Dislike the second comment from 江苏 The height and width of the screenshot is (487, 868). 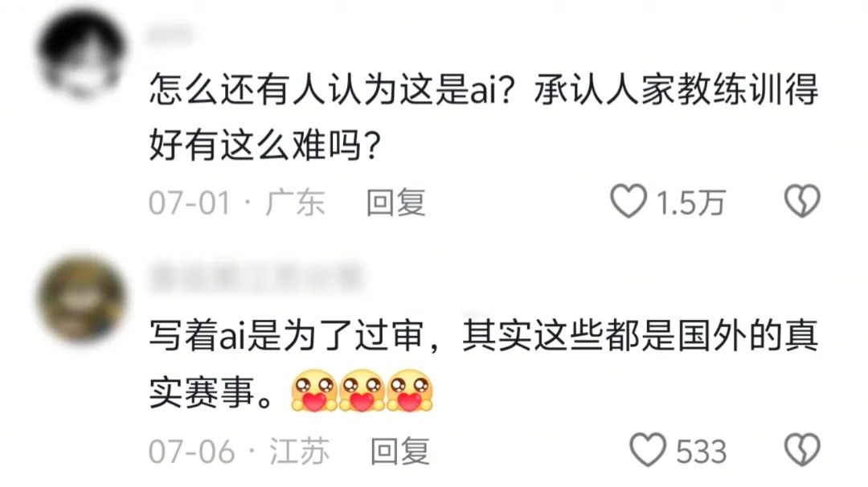point(802,450)
